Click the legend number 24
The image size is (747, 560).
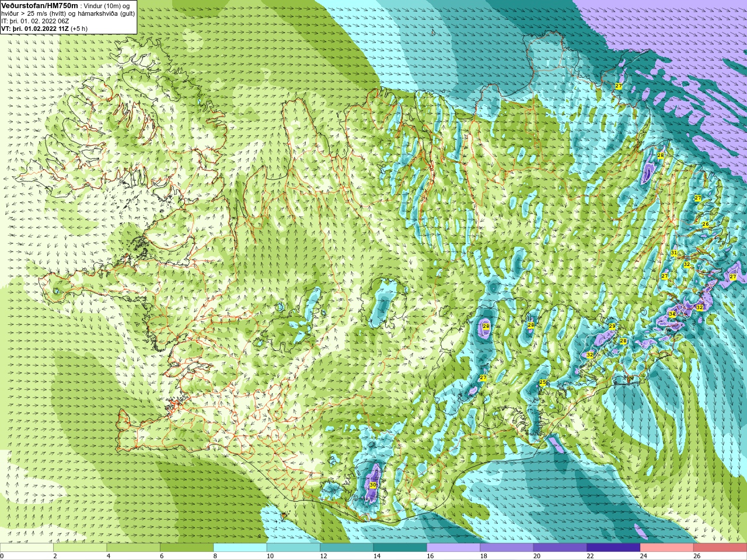[644, 556]
